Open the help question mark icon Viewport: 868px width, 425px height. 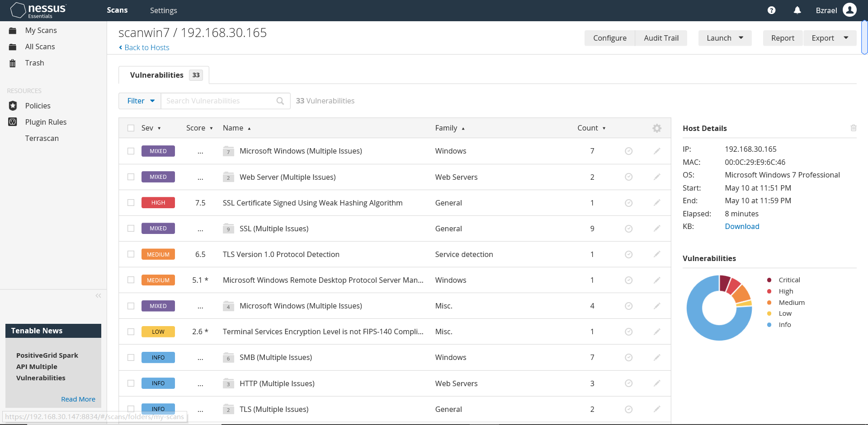pyautogui.click(x=771, y=10)
